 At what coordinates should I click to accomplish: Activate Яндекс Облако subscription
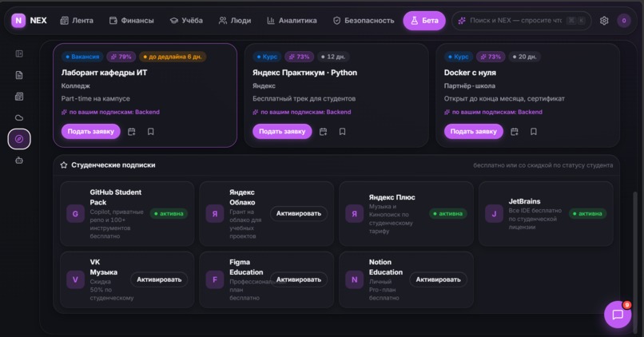pos(299,213)
